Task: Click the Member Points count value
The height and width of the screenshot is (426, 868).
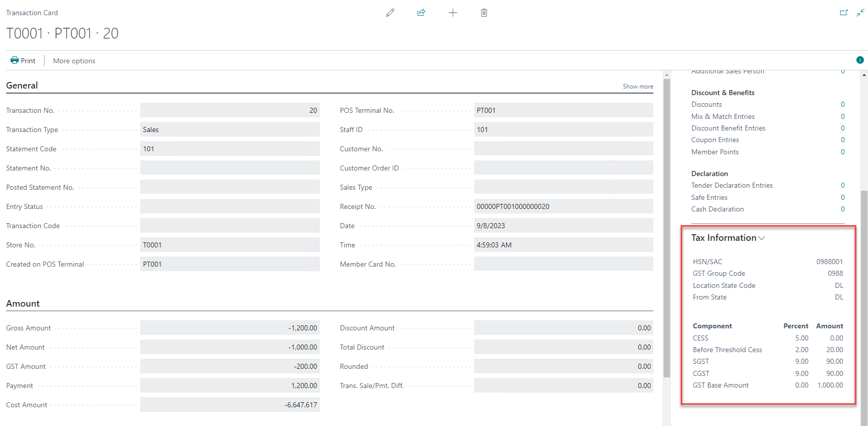Action: [x=842, y=152]
